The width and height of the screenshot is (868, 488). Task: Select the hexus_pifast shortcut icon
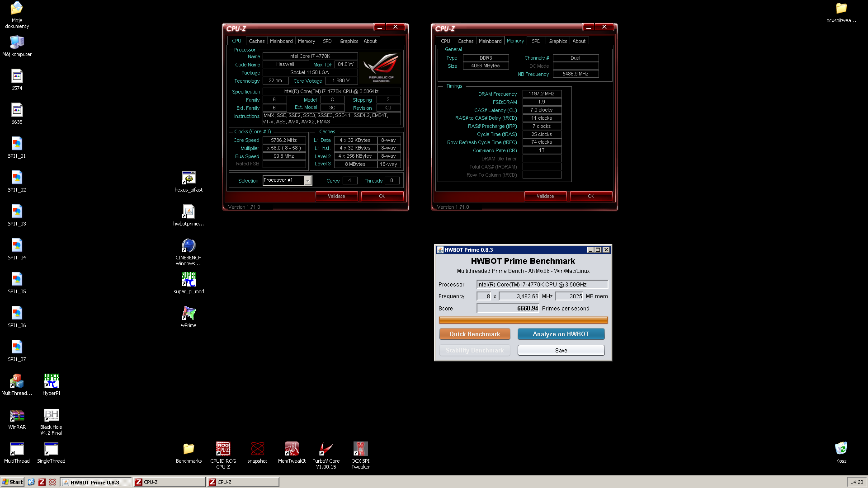[x=189, y=182]
